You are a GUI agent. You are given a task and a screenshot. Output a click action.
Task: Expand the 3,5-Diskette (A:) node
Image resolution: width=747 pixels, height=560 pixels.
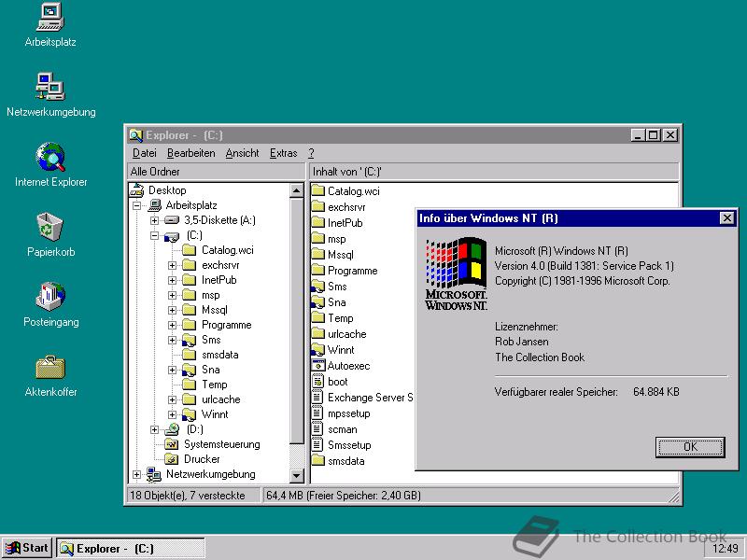[x=154, y=220]
